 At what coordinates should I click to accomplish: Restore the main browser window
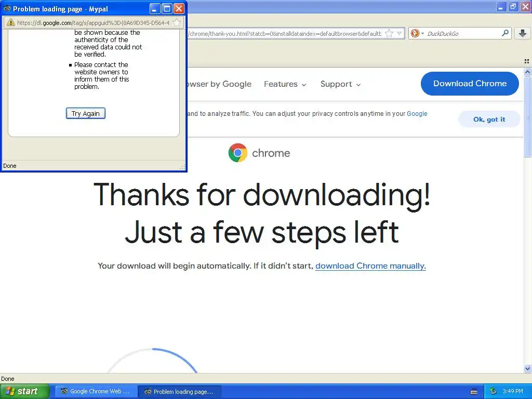pyautogui.click(x=513, y=6)
